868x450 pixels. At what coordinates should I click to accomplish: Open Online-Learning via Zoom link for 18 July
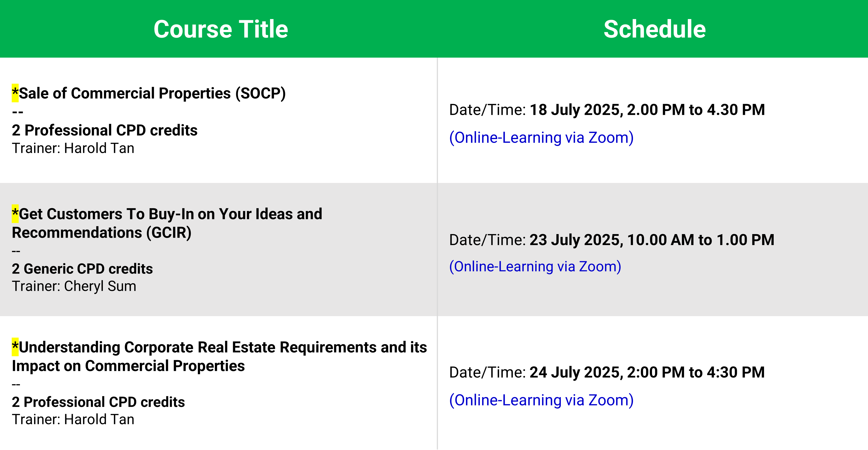click(542, 137)
